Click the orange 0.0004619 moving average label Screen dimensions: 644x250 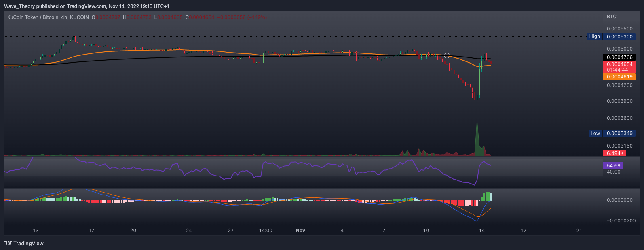tap(619, 76)
